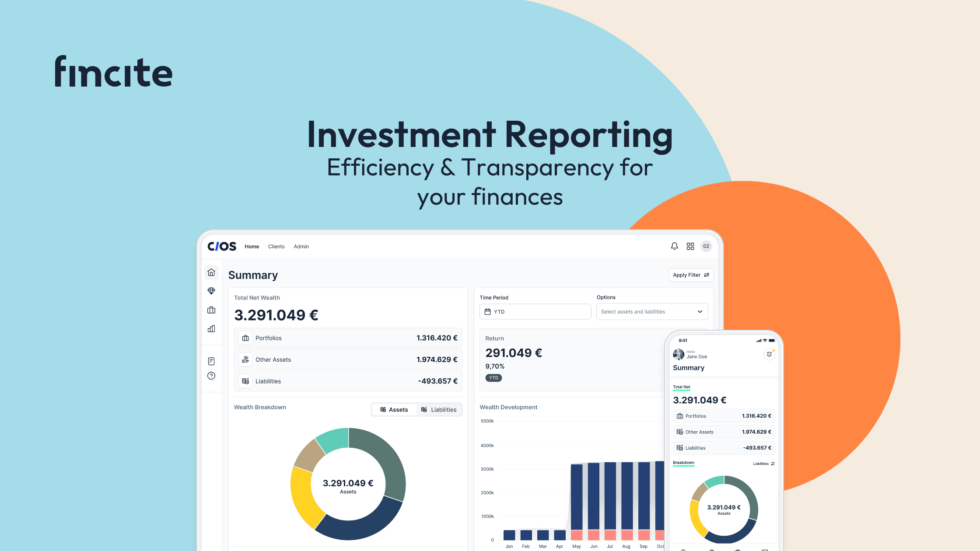Click the 3.291.049 € Total Net Wealth value

pos(276,315)
